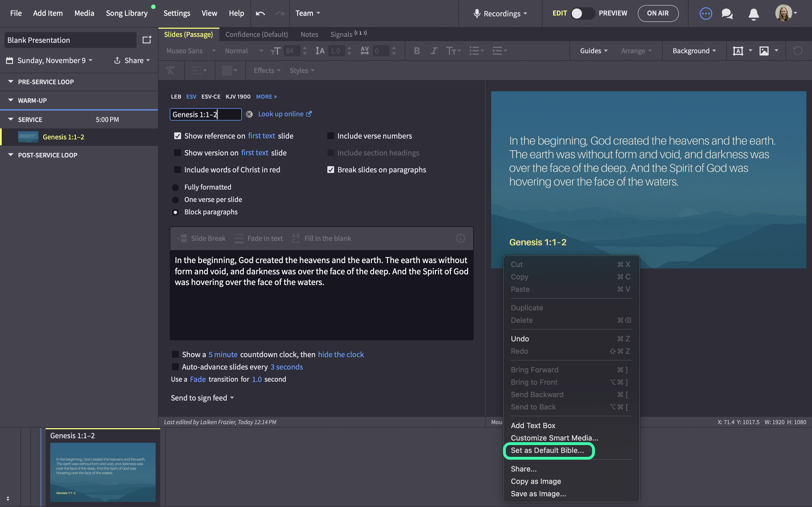The image size is (812, 507).
Task: Click the bold formatting icon
Action: [417, 51]
